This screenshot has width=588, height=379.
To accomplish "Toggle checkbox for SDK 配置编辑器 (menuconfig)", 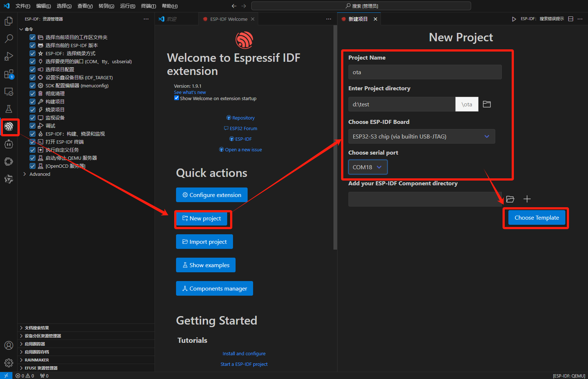I will coord(33,86).
